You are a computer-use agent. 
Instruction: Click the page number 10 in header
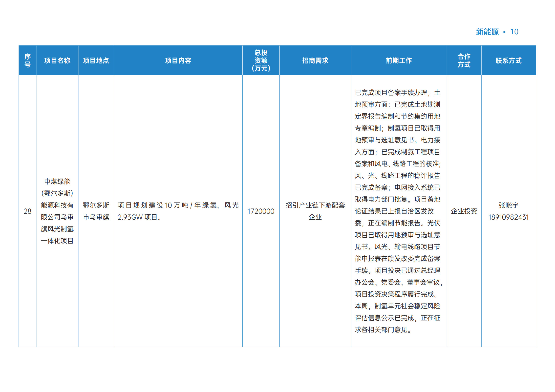point(514,32)
